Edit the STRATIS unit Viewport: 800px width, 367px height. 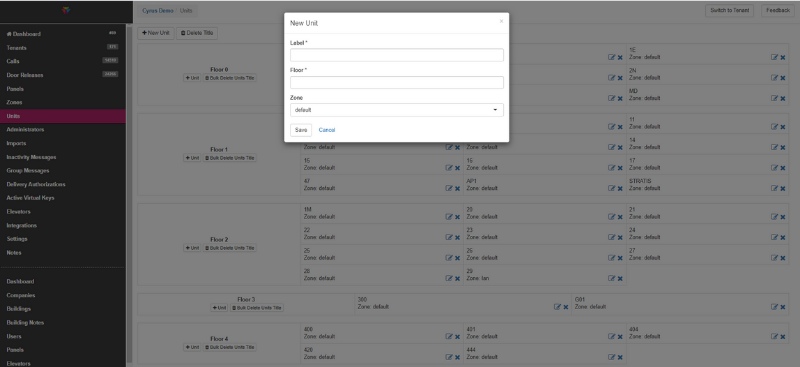(x=774, y=188)
